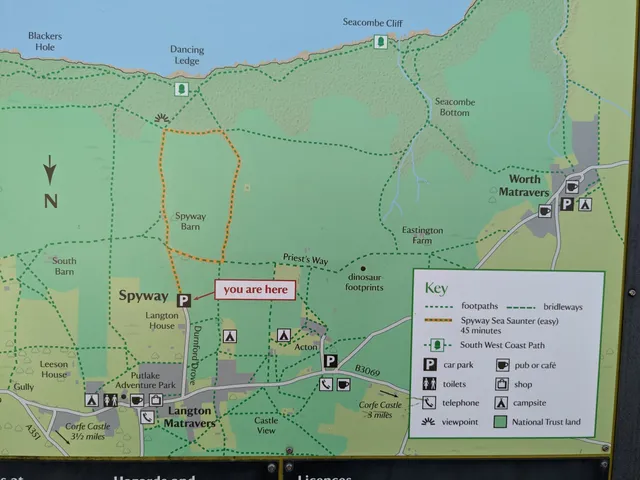The width and height of the screenshot is (640, 480).
Task: Click the dinosaur footprints dot marker
Action: [363, 268]
